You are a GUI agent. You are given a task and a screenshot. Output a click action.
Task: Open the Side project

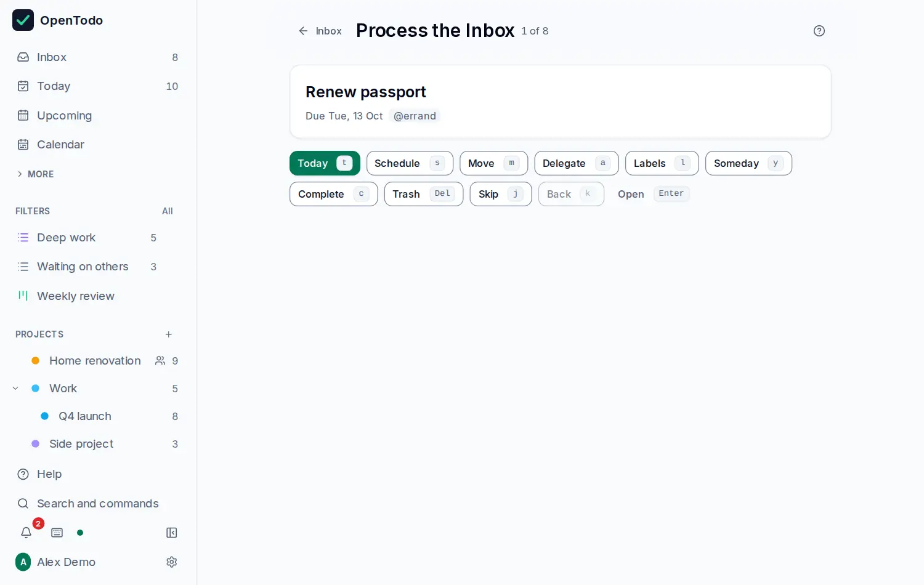click(81, 444)
